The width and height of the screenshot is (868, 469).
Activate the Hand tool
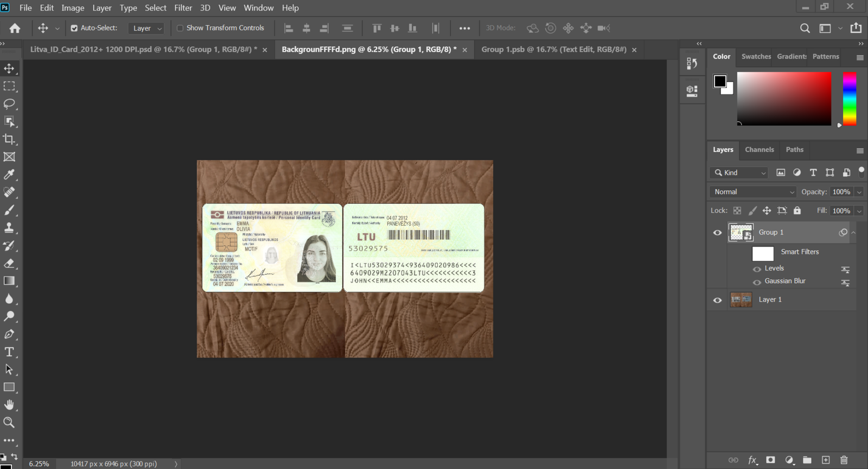coord(9,404)
